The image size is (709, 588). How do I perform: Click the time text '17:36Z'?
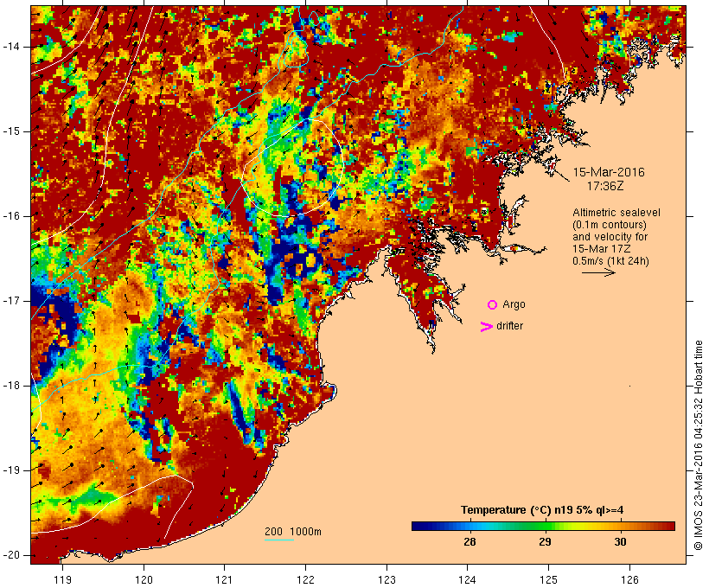pos(605,186)
